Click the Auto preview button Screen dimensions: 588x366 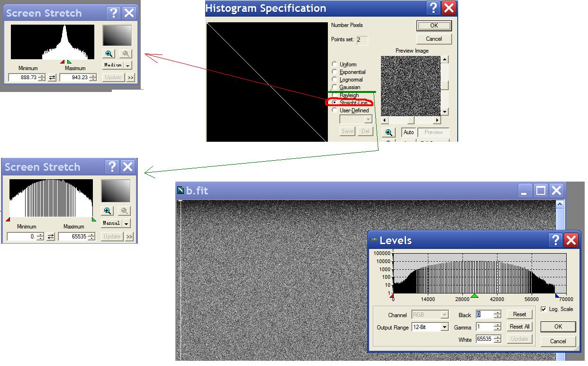[408, 133]
